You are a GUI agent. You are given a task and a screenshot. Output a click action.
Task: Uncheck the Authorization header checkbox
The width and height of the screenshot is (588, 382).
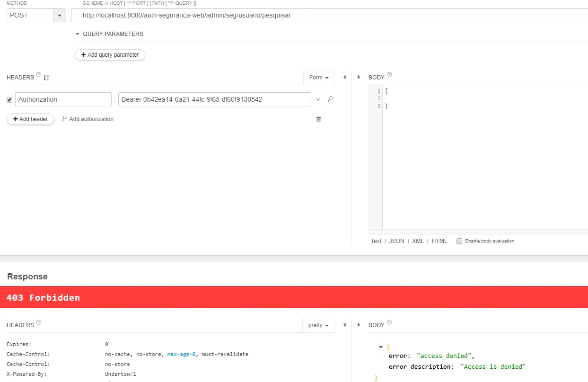click(9, 100)
